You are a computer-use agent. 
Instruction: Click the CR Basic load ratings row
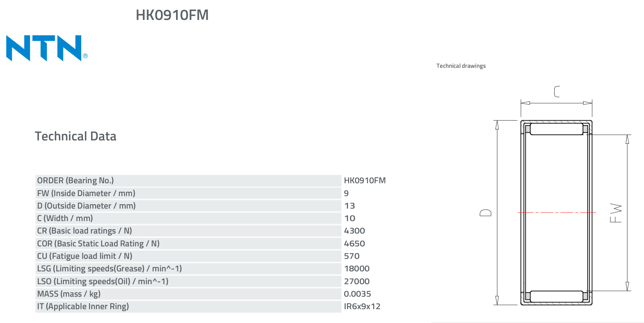[x=188, y=231]
